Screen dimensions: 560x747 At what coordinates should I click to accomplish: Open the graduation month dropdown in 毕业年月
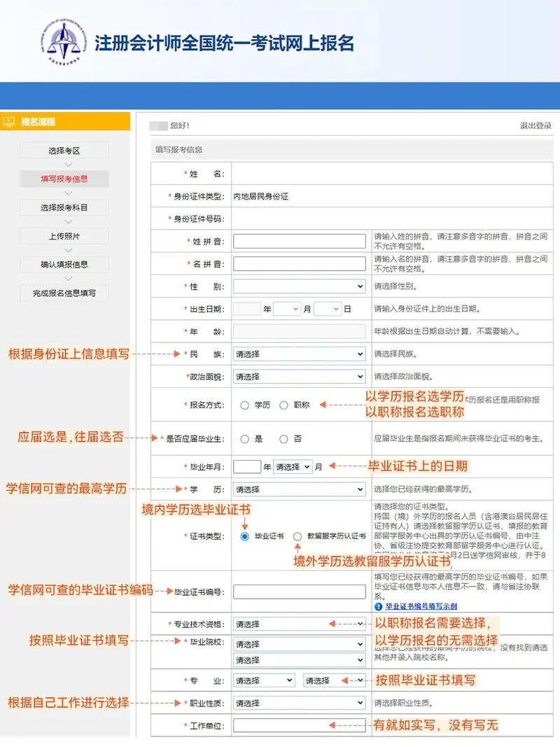[x=293, y=467]
